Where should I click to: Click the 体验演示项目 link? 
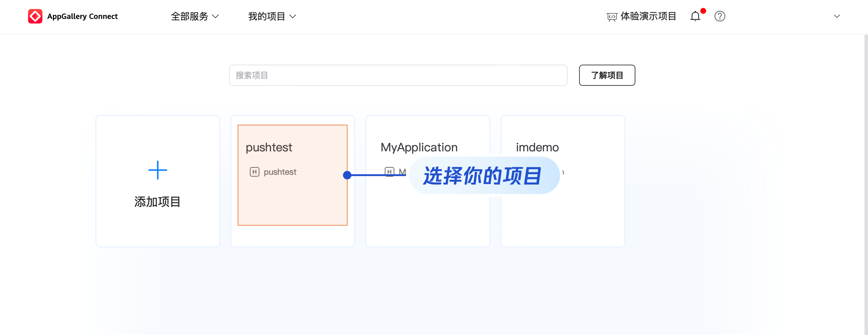tap(648, 16)
